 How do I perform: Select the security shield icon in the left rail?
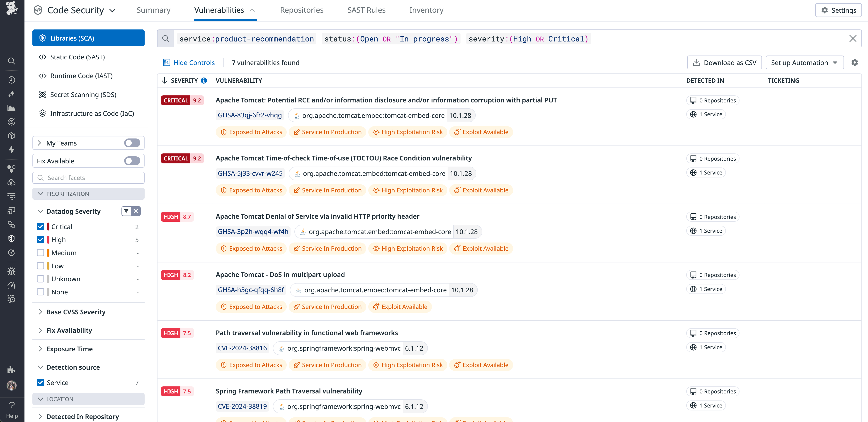tap(12, 238)
